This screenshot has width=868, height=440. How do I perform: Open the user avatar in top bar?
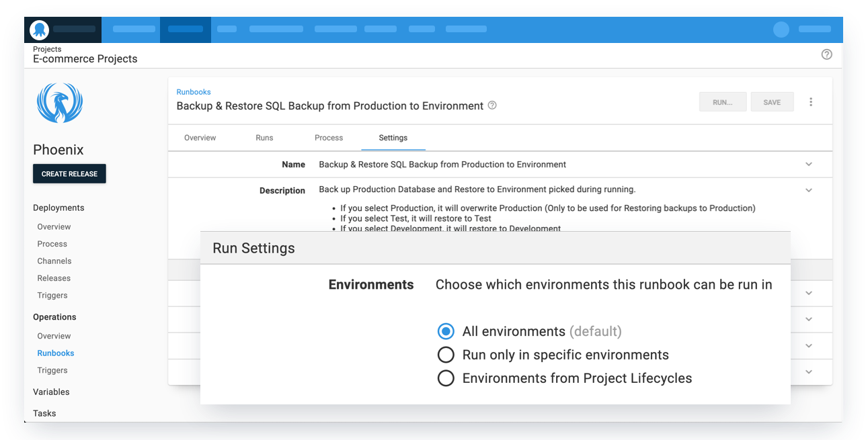[781, 30]
